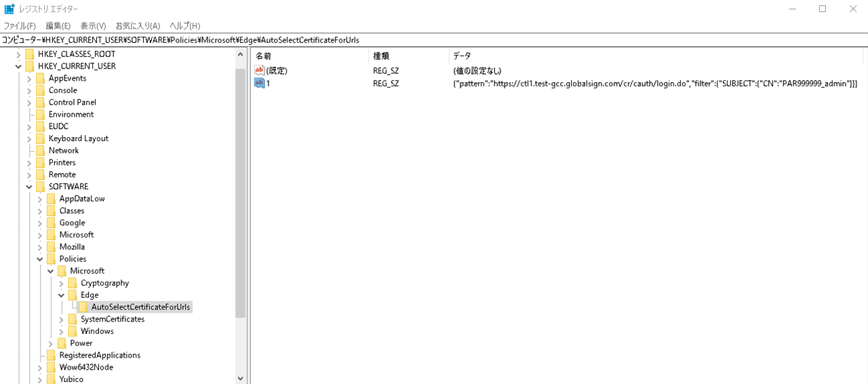This screenshot has height=384, width=868.
Task: Open the ヘルプ(H) menu
Action: [184, 26]
